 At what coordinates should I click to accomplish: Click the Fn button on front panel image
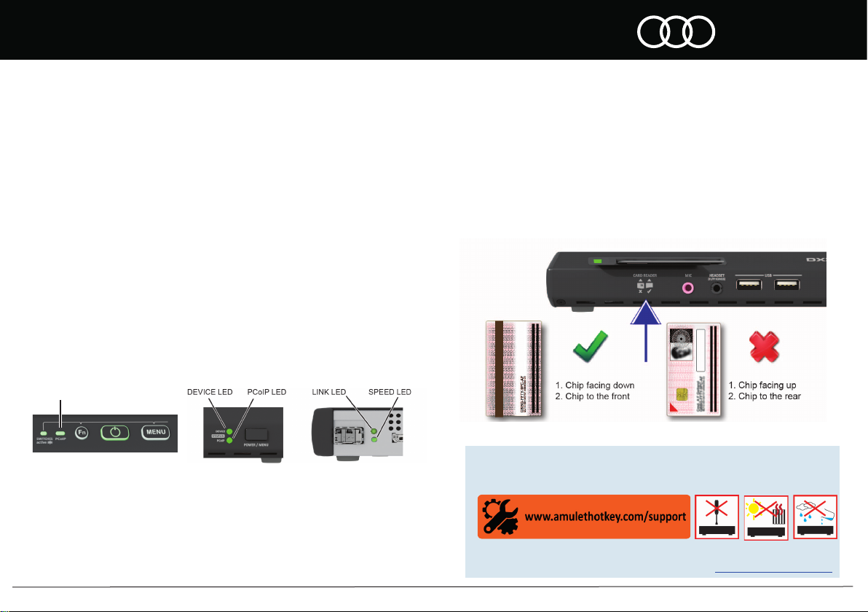(x=82, y=433)
